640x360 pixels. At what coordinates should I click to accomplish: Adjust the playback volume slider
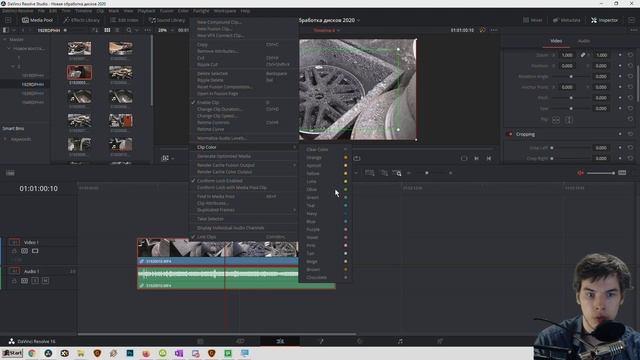(601, 173)
